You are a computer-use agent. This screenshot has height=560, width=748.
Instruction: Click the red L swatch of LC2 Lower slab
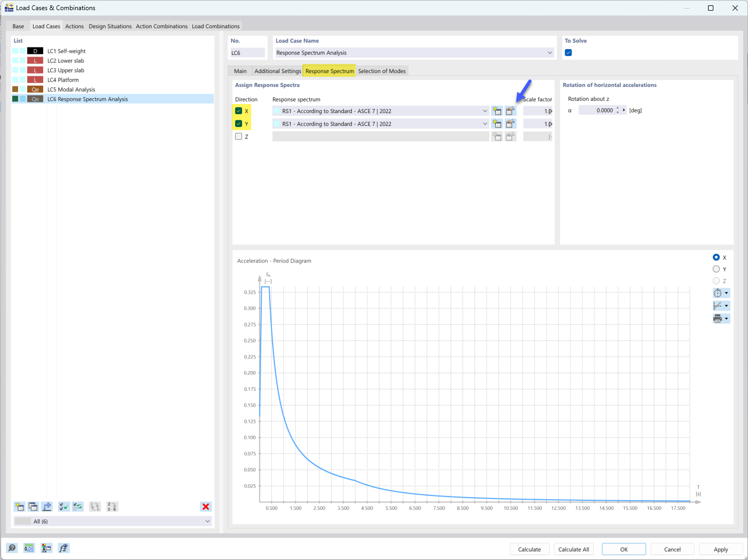(35, 61)
